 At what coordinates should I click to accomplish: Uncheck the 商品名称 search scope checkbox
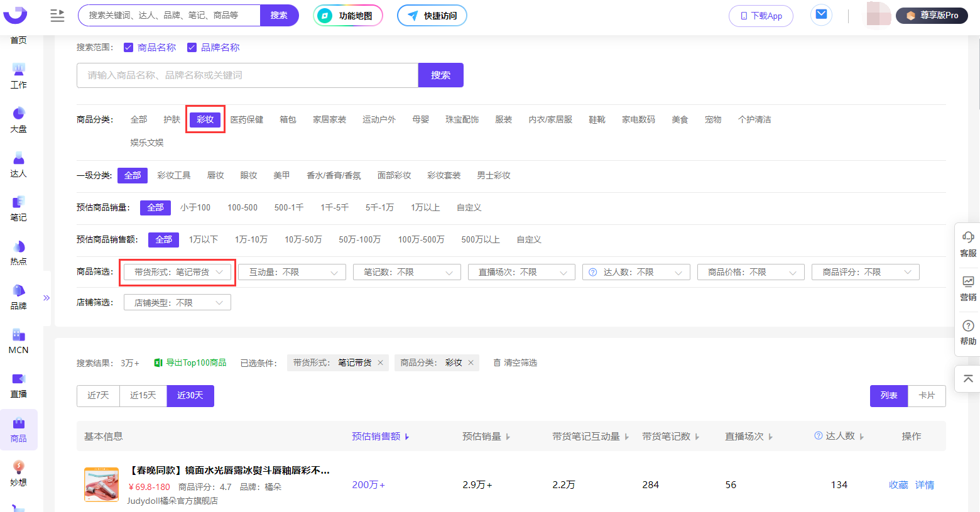tap(129, 46)
